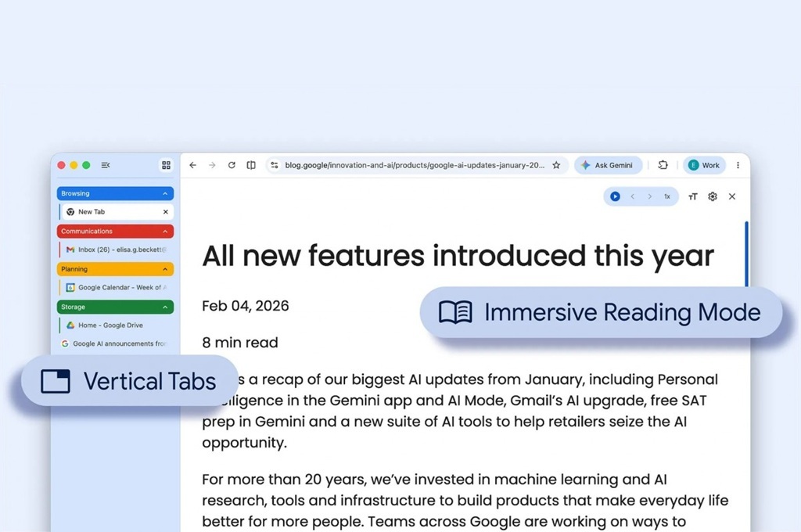The width and height of the screenshot is (801, 532).
Task: Open the Extensions puzzle icon
Action: (663, 165)
